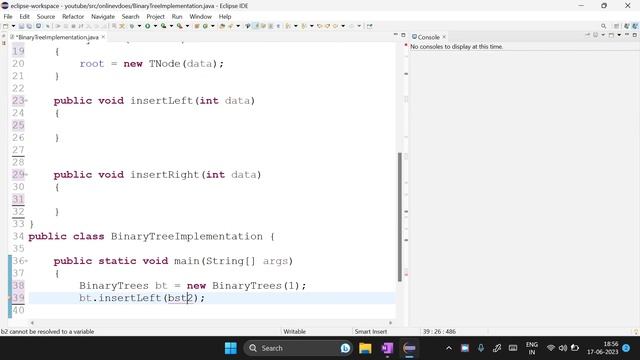Open the File menu
Viewport: 640px width, 360px height.
[x=8, y=16]
